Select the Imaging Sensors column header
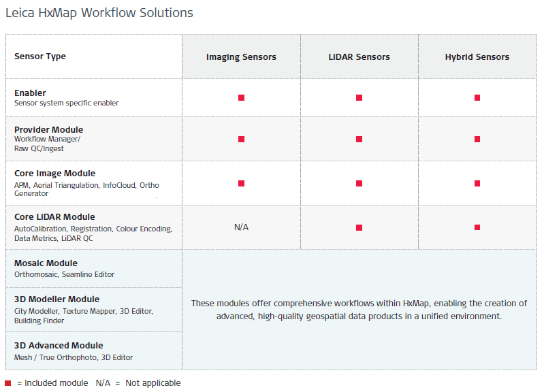Image resolution: width=544 pixels, height=392 pixels. click(241, 57)
